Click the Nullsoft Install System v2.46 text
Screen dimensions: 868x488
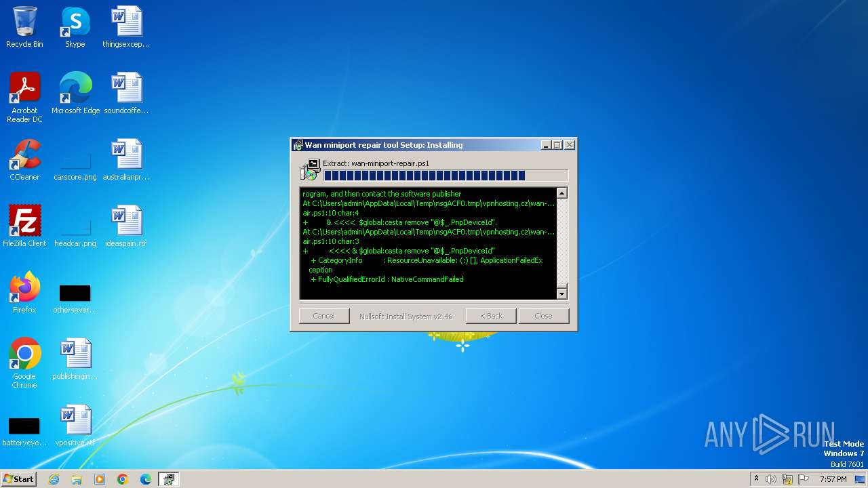(x=406, y=317)
